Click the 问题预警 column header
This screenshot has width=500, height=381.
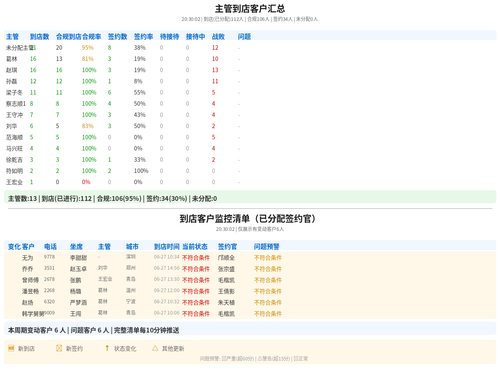(x=267, y=247)
